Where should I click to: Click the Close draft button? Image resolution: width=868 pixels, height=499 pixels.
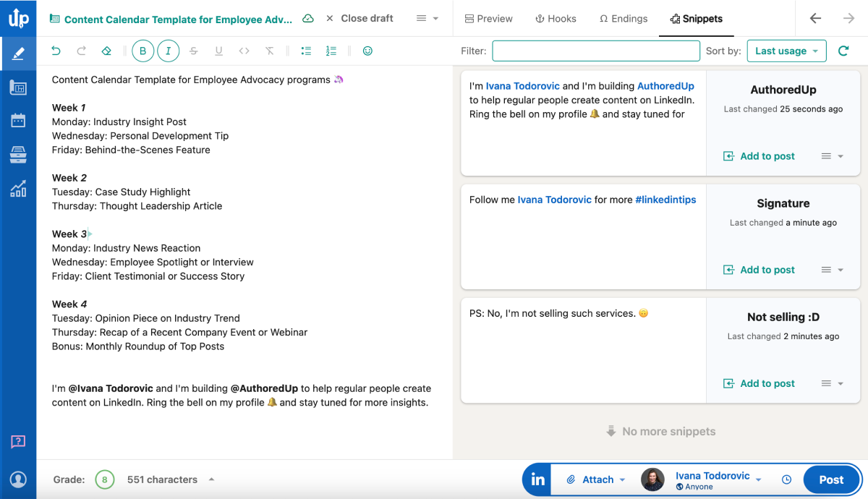coord(359,18)
